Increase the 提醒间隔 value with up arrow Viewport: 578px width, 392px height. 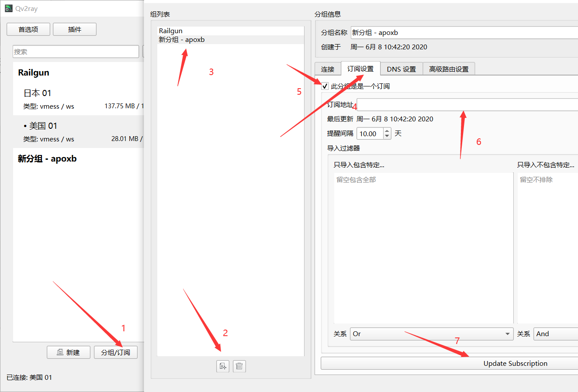click(x=387, y=131)
